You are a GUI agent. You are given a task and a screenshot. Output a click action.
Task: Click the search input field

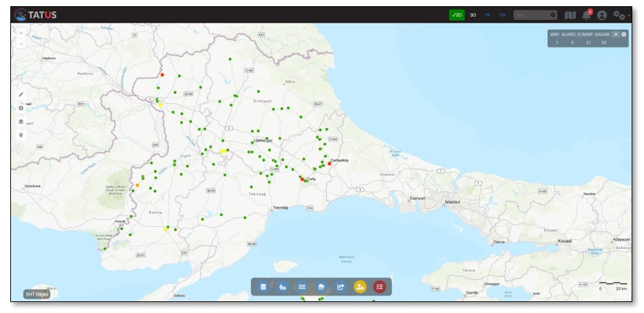531,14
